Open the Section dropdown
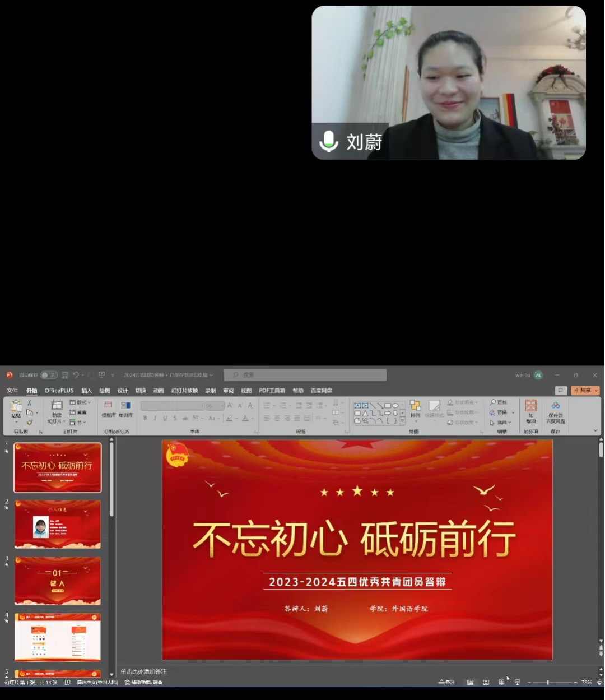This screenshot has height=700, width=605. [x=78, y=422]
